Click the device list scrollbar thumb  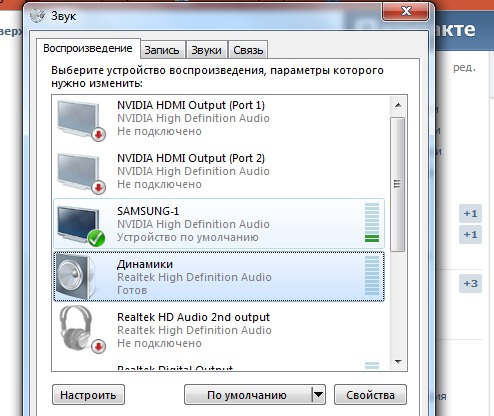point(397,184)
